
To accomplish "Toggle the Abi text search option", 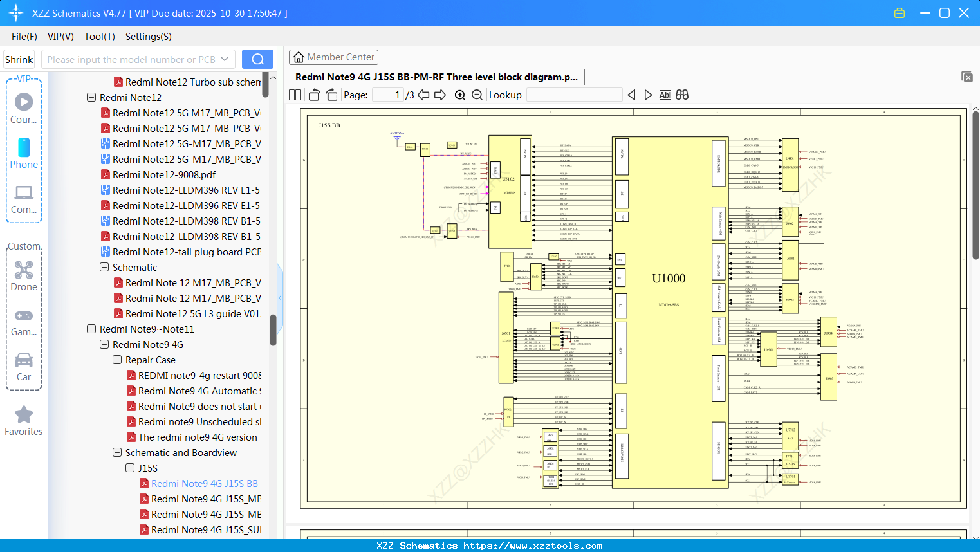I will click(x=665, y=95).
